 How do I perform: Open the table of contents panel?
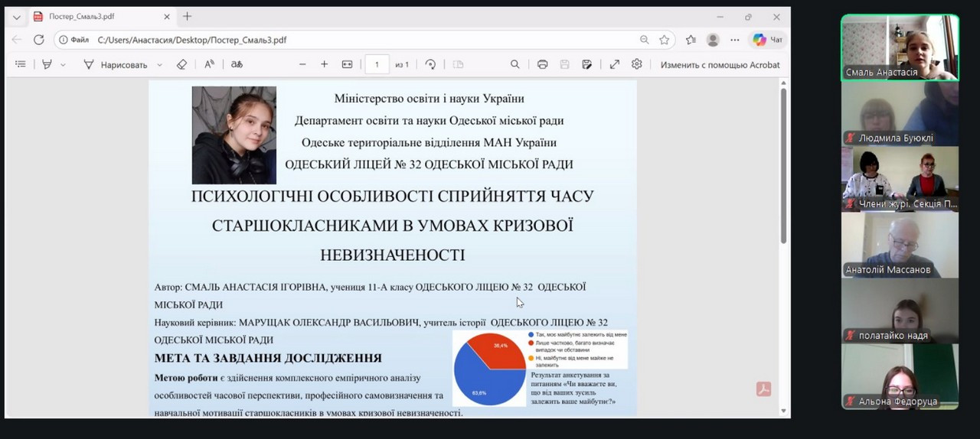(21, 65)
